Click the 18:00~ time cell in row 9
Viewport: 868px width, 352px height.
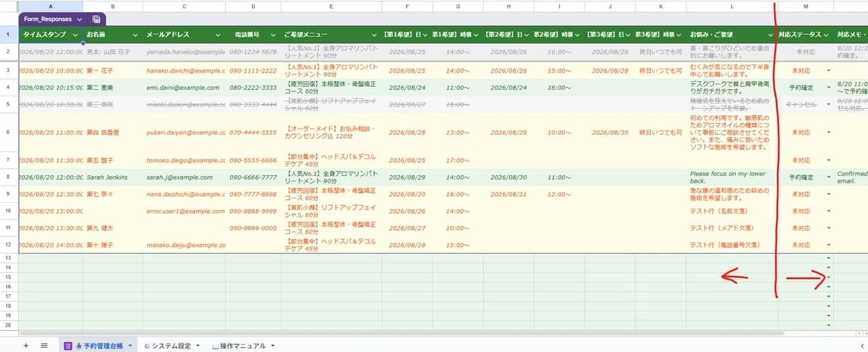(457, 194)
